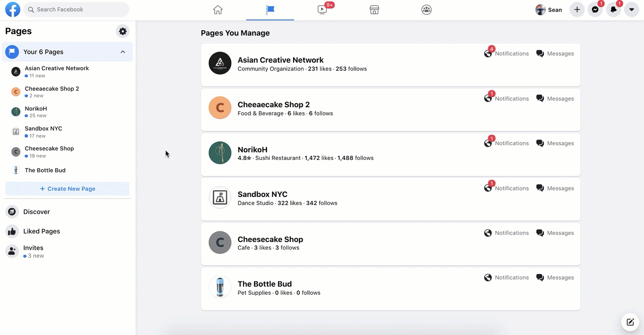This screenshot has width=644, height=335.
Task: Open Liked Pages in the sidebar
Action: (x=41, y=231)
